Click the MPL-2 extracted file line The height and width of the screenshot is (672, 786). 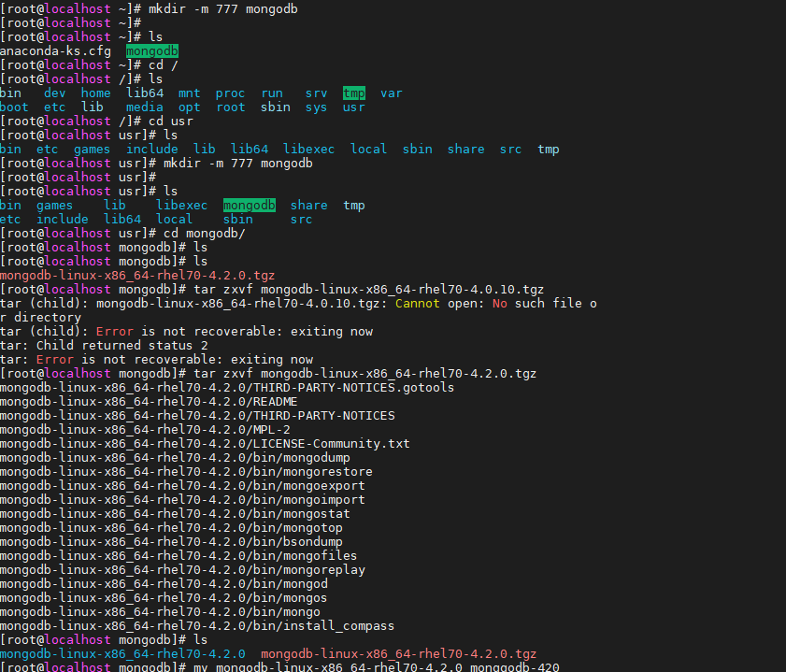click(x=145, y=430)
